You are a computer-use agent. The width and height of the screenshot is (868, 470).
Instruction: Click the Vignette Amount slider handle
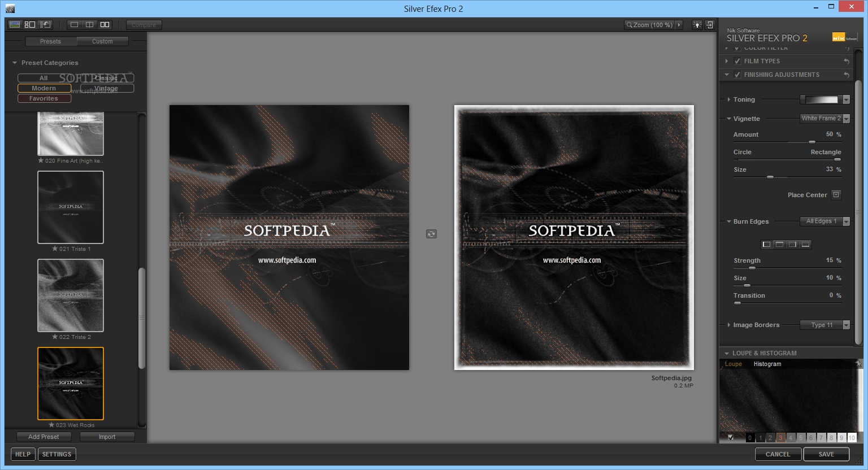[812, 142]
